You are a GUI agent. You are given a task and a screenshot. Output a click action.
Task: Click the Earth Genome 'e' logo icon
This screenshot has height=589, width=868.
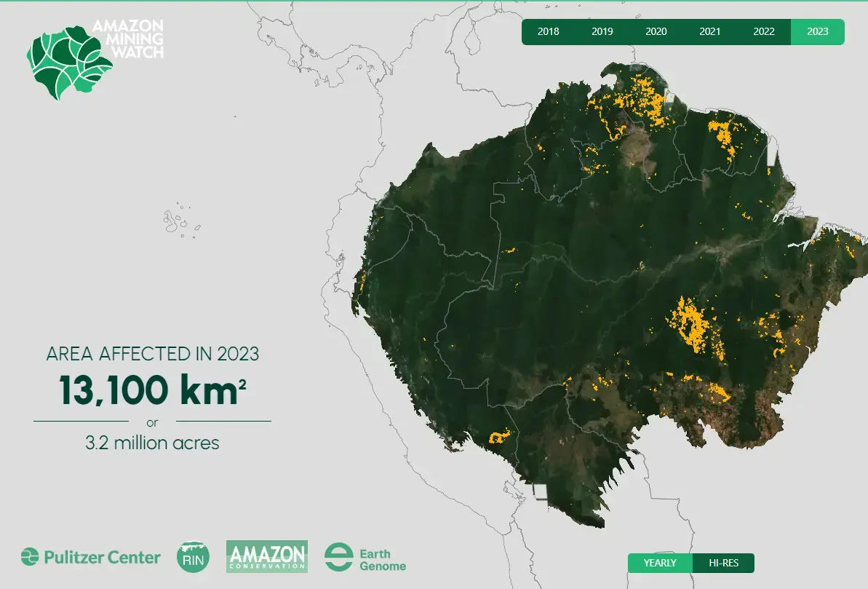338,557
